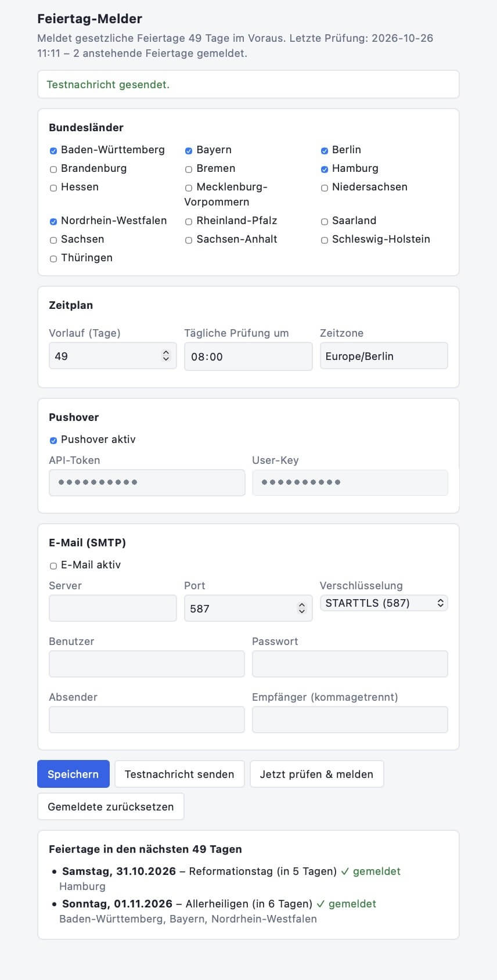The width and height of the screenshot is (497, 980).
Task: Enable the Saarland checkbox
Action: 325,222
